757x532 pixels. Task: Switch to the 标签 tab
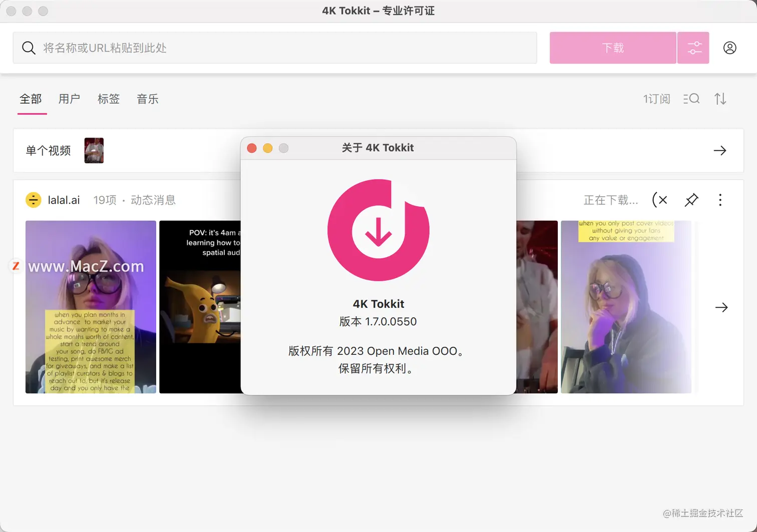109,99
